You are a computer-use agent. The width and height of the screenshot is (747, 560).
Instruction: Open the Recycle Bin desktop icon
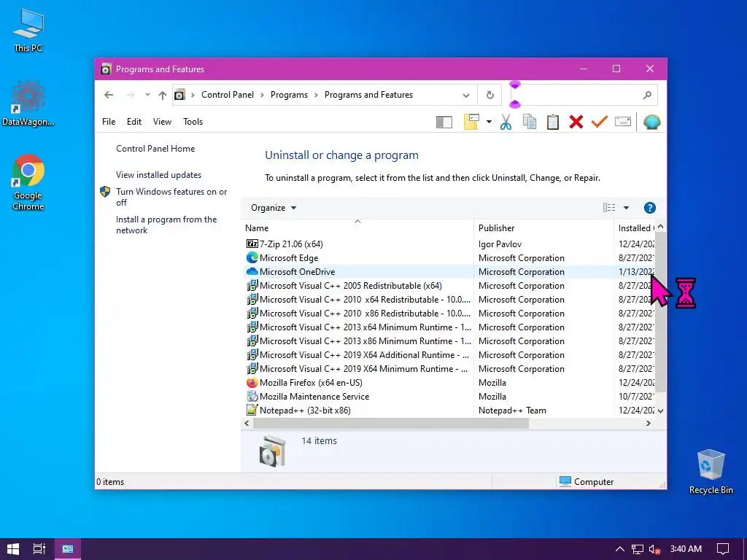(x=711, y=472)
